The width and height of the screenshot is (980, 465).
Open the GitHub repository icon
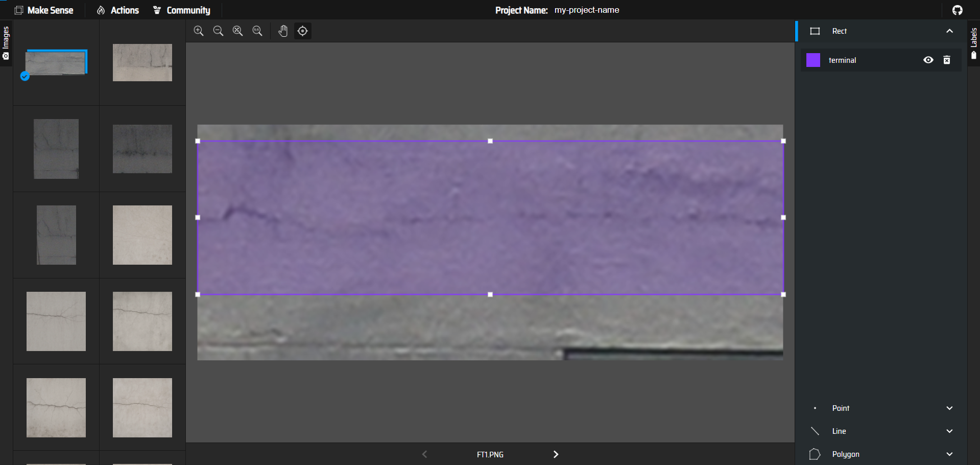[x=958, y=10]
